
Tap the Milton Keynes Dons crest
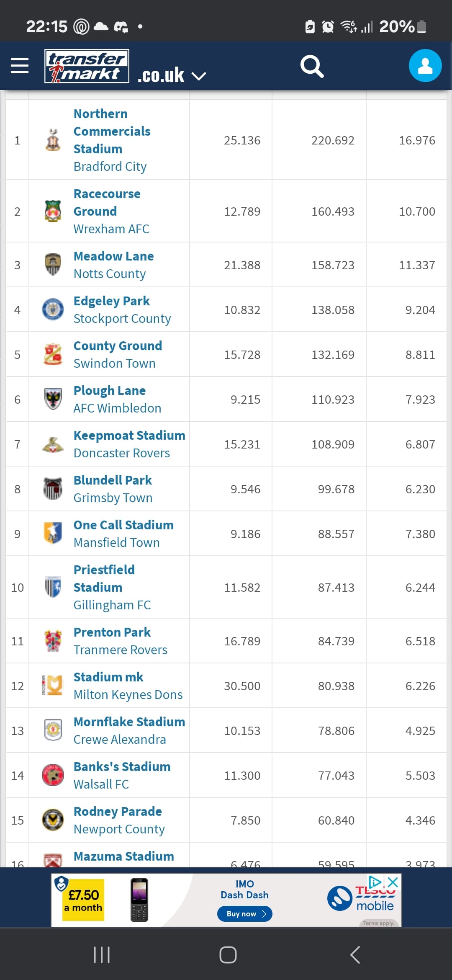tap(53, 686)
